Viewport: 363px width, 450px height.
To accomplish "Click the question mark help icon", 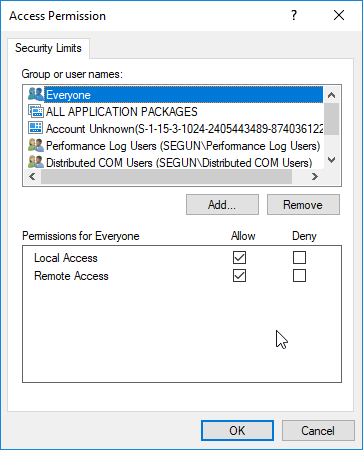I will [294, 15].
